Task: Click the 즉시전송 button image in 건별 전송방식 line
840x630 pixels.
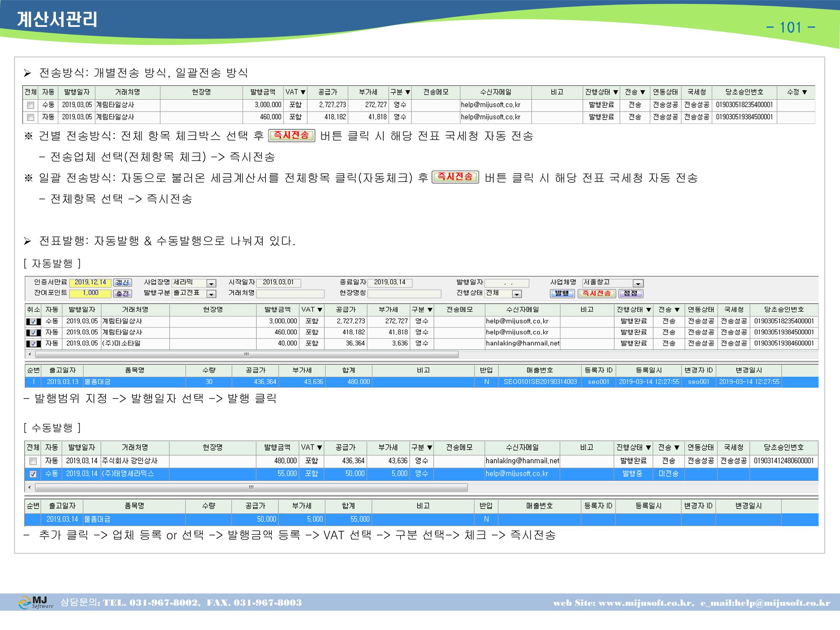Action: 292,136
